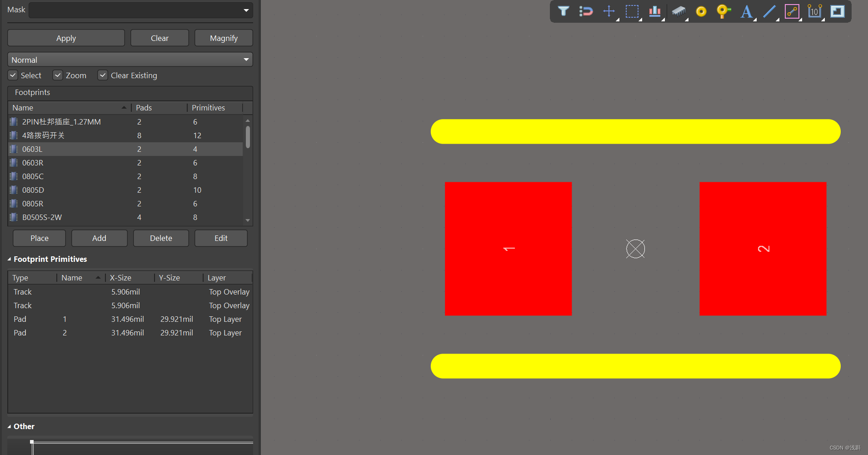Click red pad 1 on the canvas
This screenshot has width=868, height=455.
coord(508,249)
